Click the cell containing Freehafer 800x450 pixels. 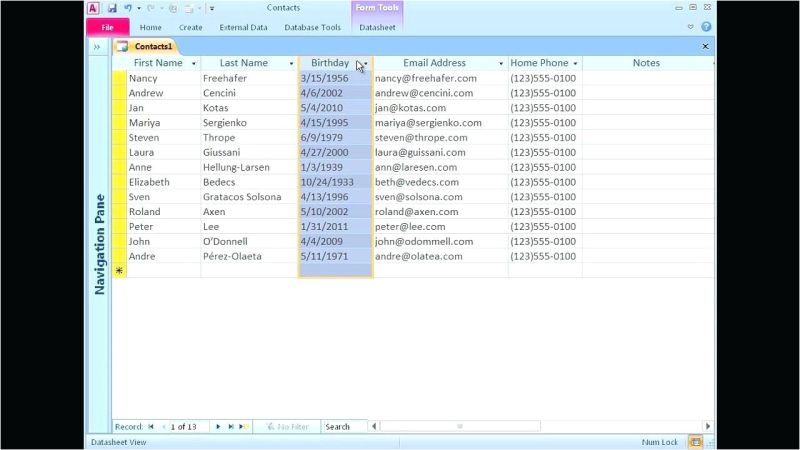coord(249,78)
